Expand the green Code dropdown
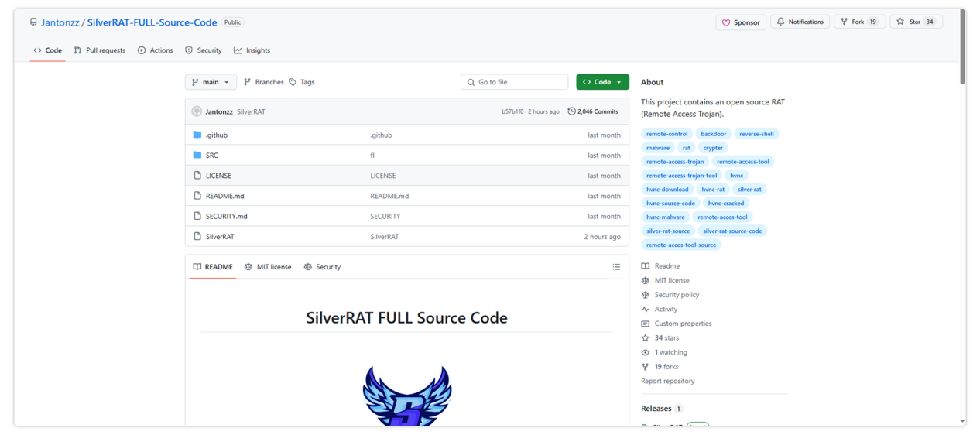 click(602, 82)
